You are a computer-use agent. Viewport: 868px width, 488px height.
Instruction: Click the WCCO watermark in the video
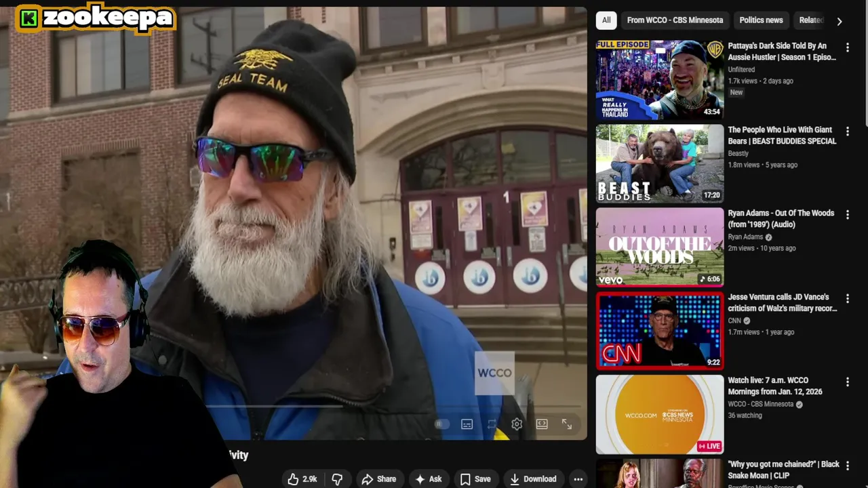[x=494, y=373]
